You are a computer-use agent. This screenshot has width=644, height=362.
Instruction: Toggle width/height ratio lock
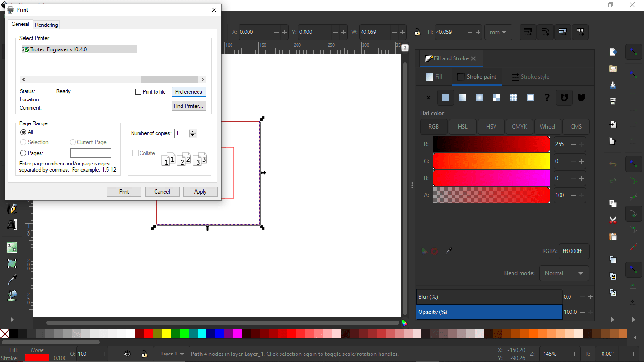coord(417,32)
